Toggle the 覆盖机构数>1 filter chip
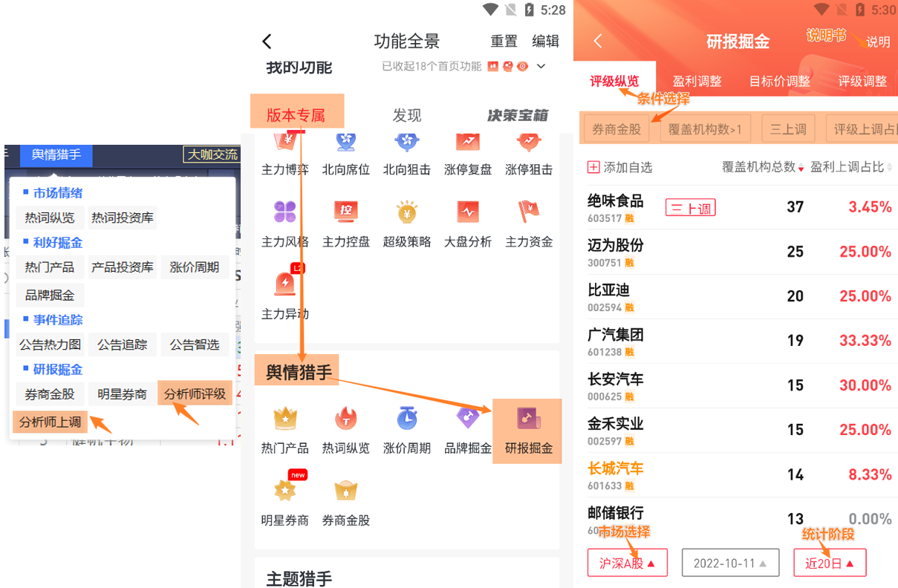Viewport: 898px width, 588px height. click(705, 129)
